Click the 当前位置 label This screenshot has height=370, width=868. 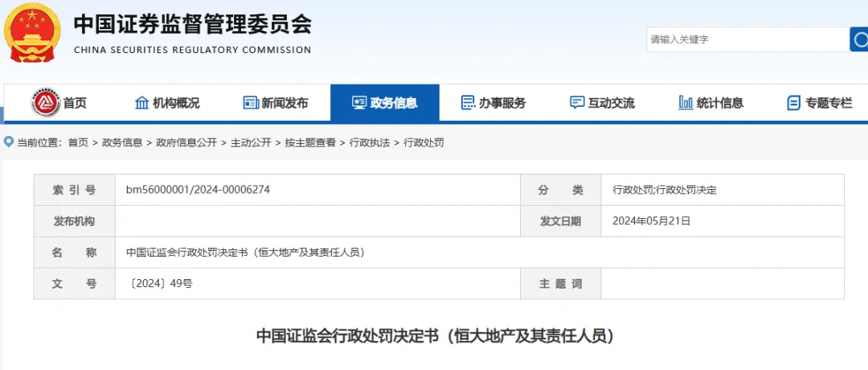39,143
